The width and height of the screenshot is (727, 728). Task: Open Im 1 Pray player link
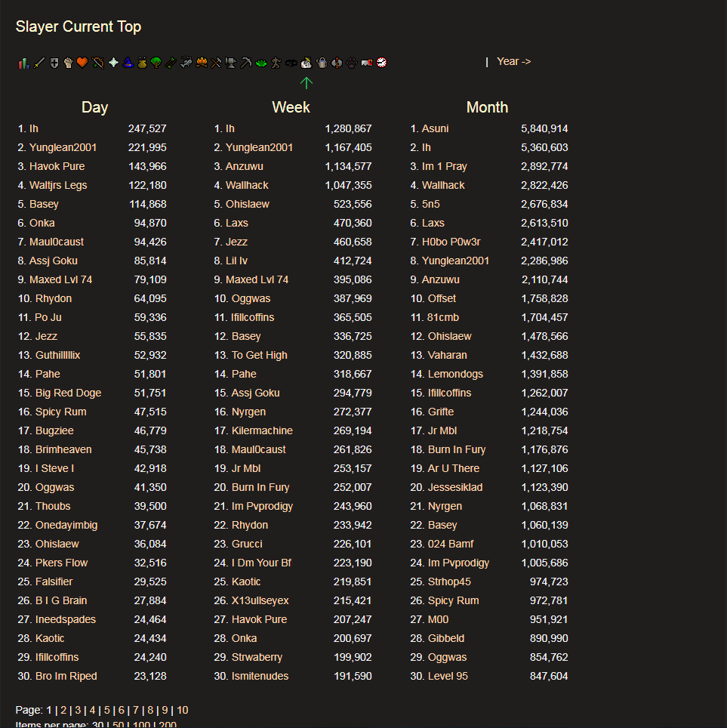pos(444,166)
